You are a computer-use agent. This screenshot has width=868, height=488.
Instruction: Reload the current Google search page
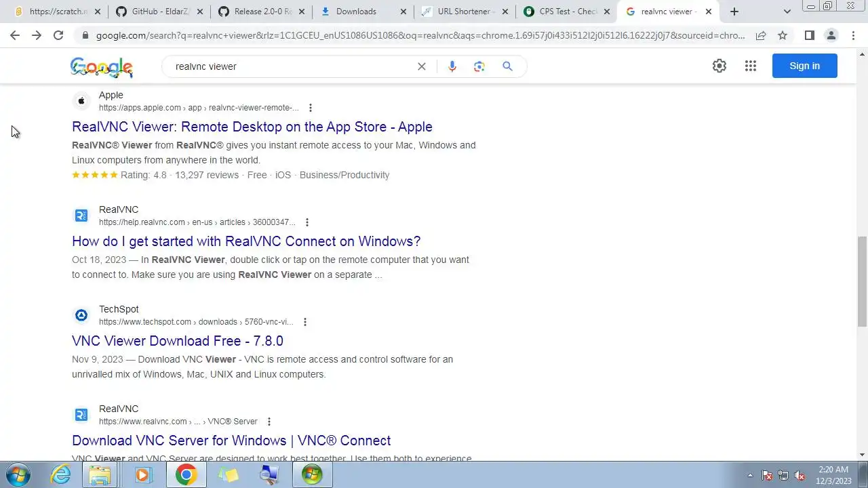point(58,35)
